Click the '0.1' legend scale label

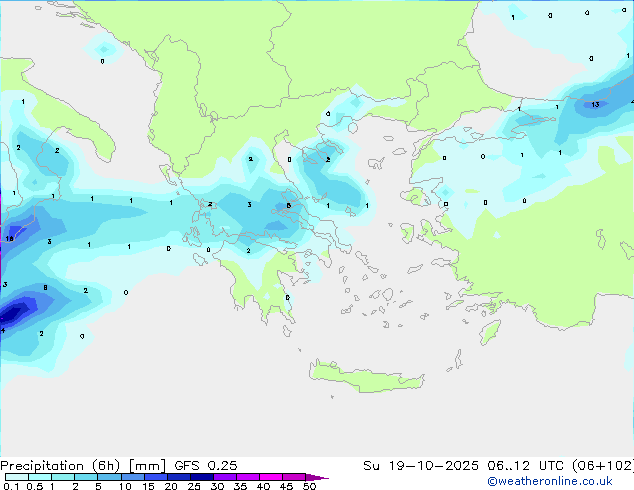coord(11,486)
